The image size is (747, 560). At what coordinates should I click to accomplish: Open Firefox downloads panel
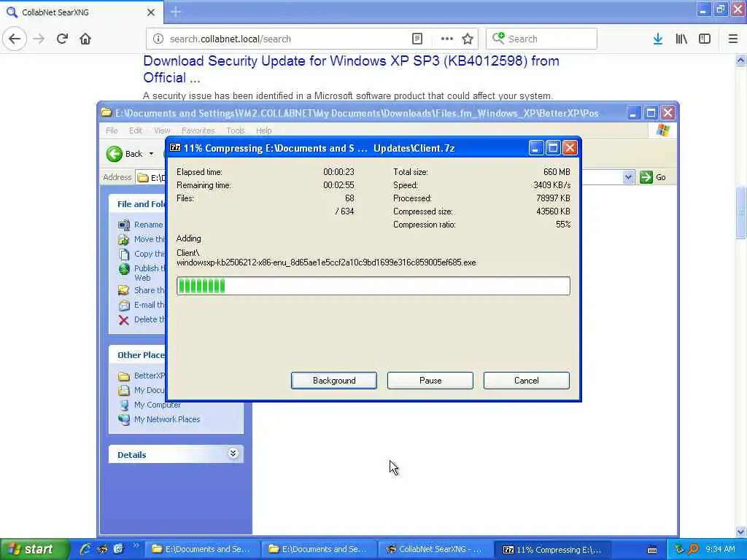[x=658, y=39]
